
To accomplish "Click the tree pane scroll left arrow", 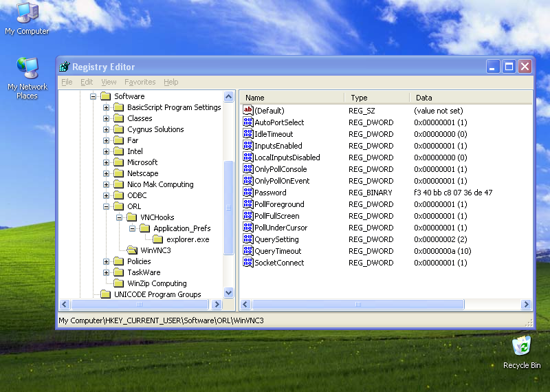I will tap(65, 304).
